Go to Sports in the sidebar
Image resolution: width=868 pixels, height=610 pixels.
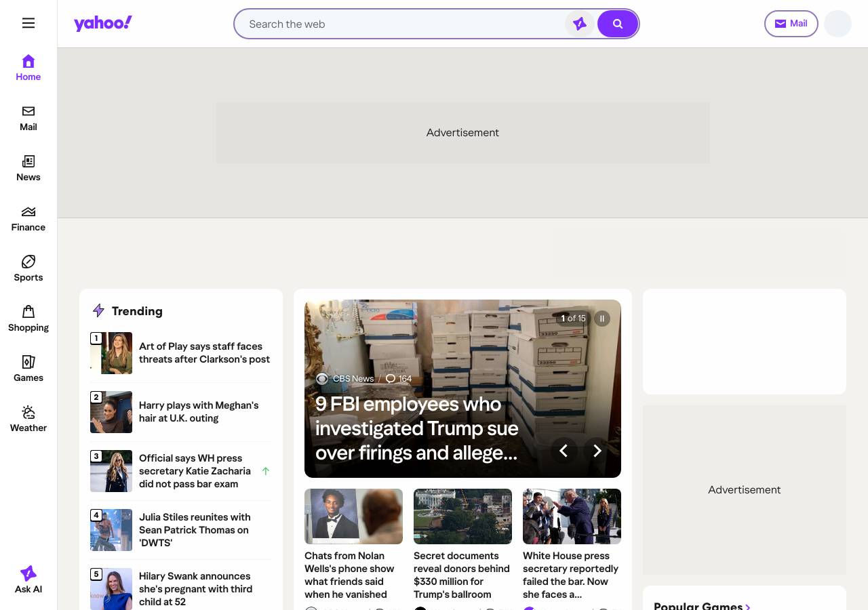pyautogui.click(x=28, y=269)
